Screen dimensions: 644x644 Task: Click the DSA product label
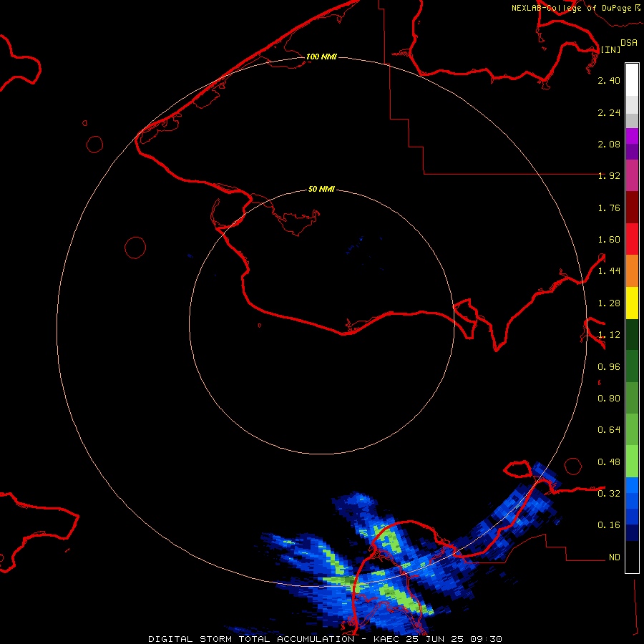pyautogui.click(x=629, y=43)
